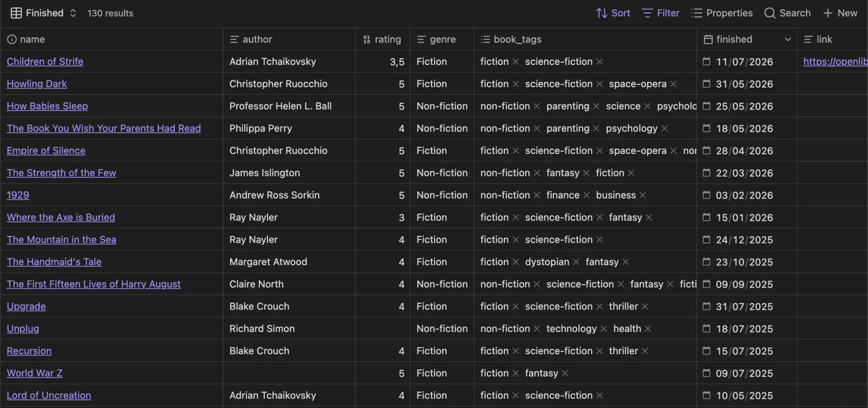Viewport: 868px width, 408px height.
Task: Remove science-fiction tag from Children of Strife
Action: (600, 62)
